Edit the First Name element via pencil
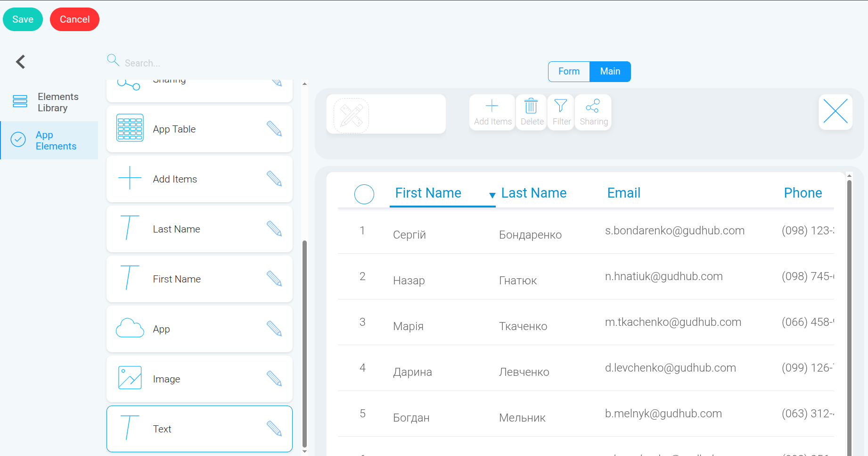Viewport: 868px width, 456px height. click(x=274, y=279)
